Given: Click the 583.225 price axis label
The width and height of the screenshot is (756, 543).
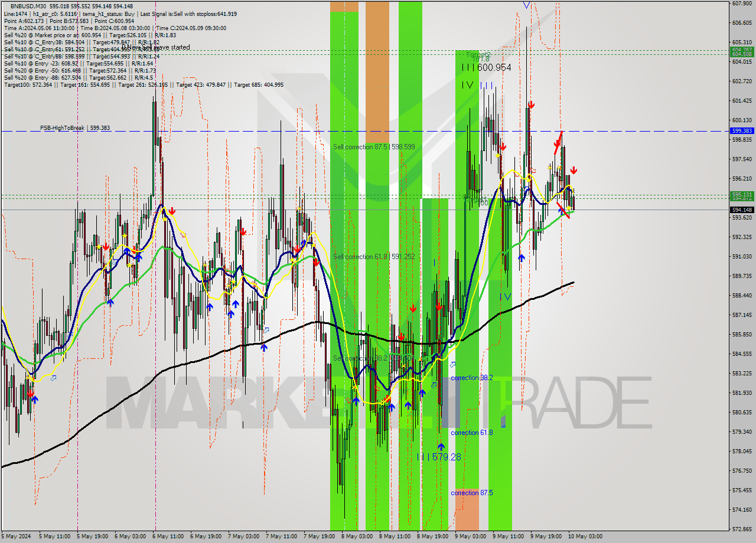Looking at the screenshot, I should (742, 374).
